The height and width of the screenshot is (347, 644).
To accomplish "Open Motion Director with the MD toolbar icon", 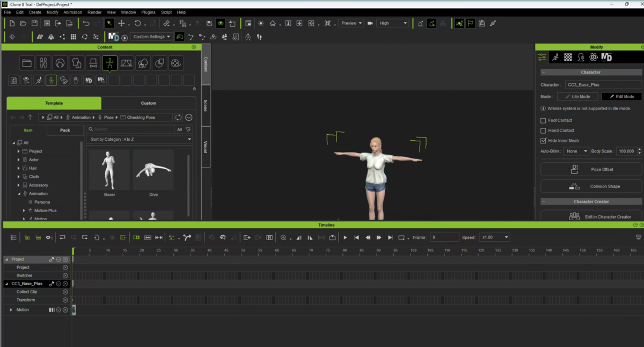I will point(113,37).
